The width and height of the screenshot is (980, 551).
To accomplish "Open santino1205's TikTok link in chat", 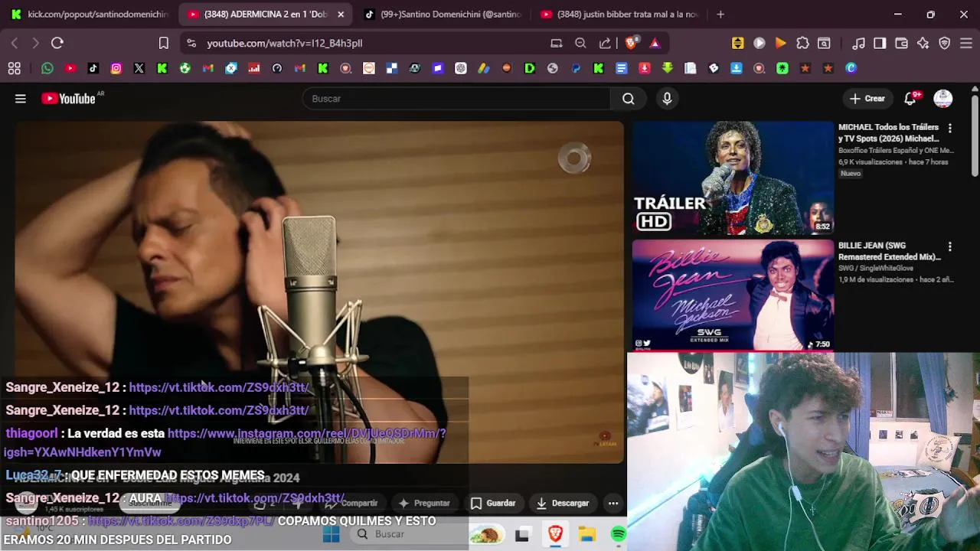I will (x=181, y=521).
